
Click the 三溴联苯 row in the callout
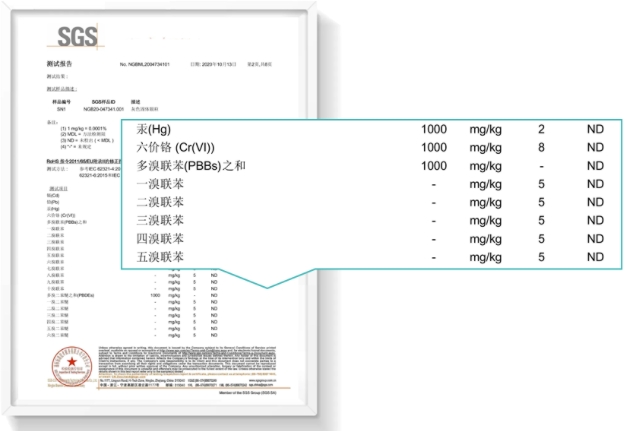pos(161,221)
